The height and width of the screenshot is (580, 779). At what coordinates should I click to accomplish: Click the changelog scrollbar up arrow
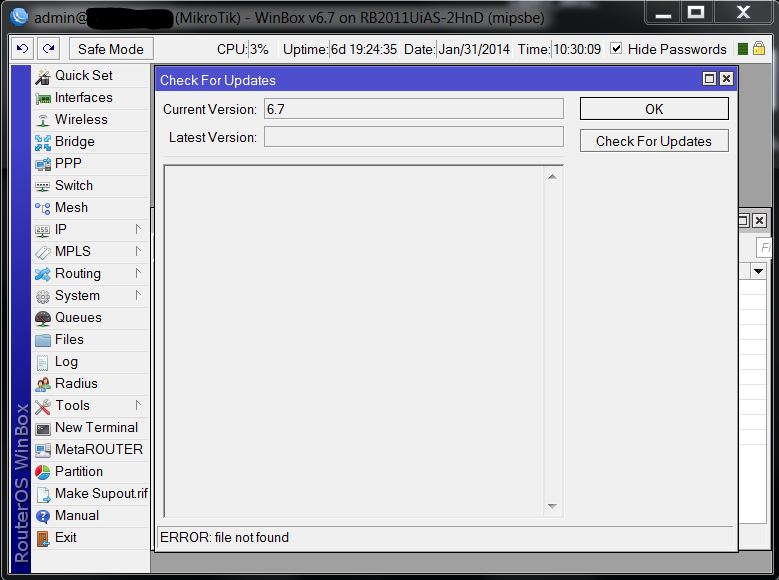552,177
